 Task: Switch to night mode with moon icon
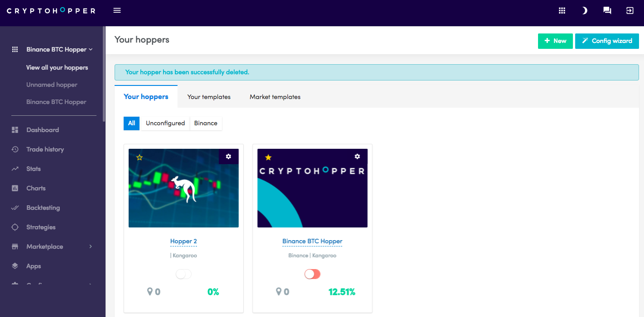click(585, 10)
